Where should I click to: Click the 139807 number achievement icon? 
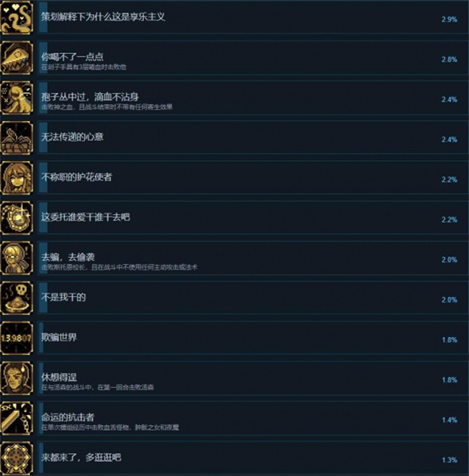[16, 338]
